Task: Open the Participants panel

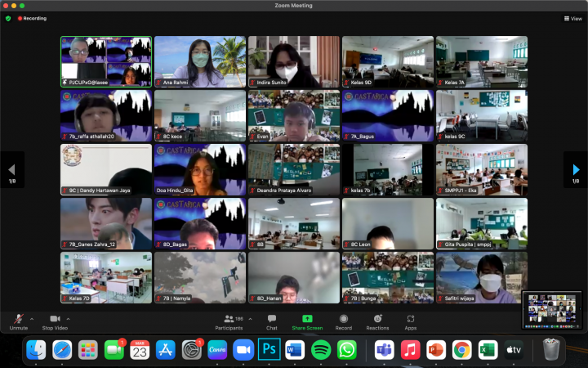Action: coord(229,318)
